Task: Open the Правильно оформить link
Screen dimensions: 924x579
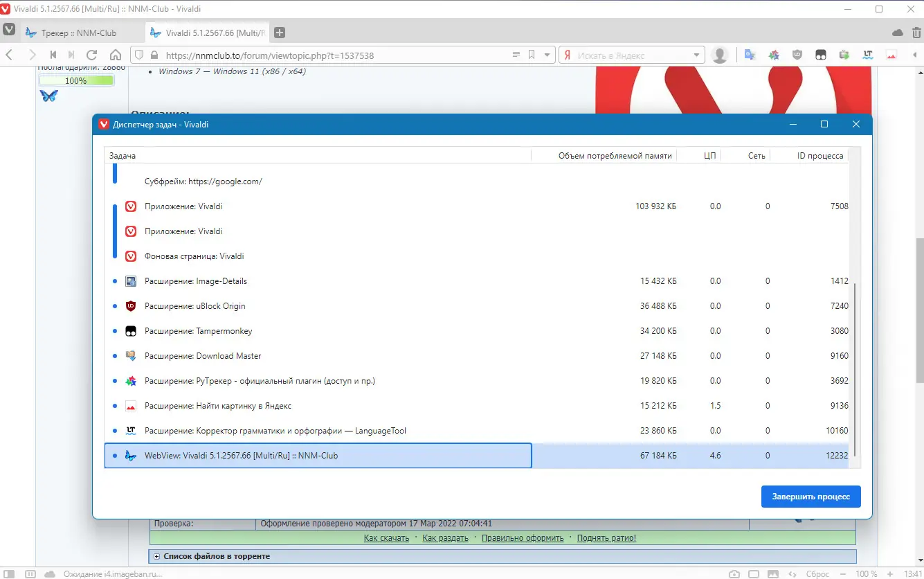Action: [523, 538]
